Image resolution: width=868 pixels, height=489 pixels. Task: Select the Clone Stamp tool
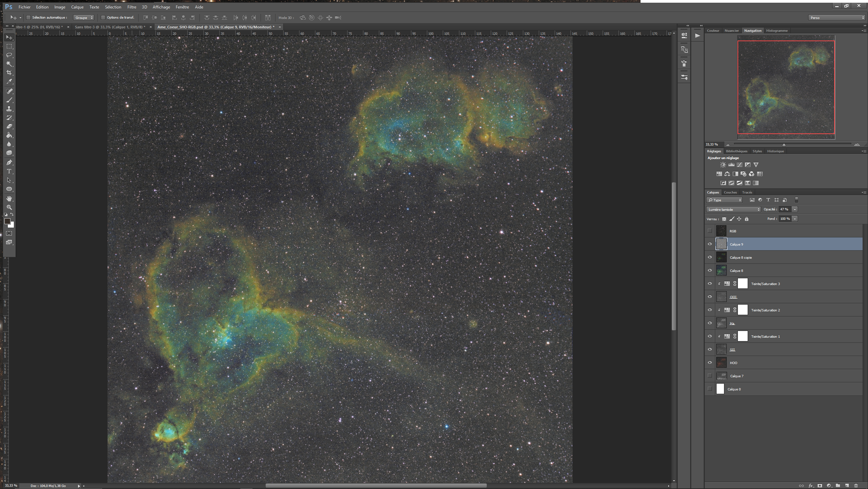[x=9, y=109]
